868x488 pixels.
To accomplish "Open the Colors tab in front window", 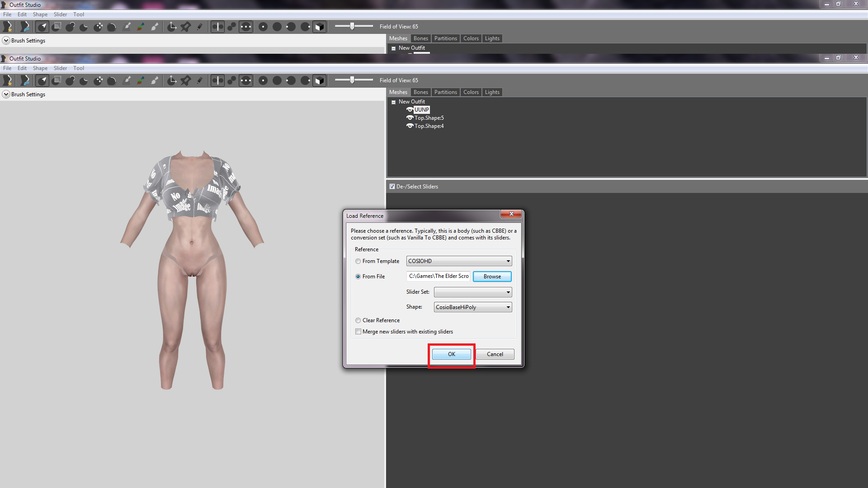I will coord(471,92).
